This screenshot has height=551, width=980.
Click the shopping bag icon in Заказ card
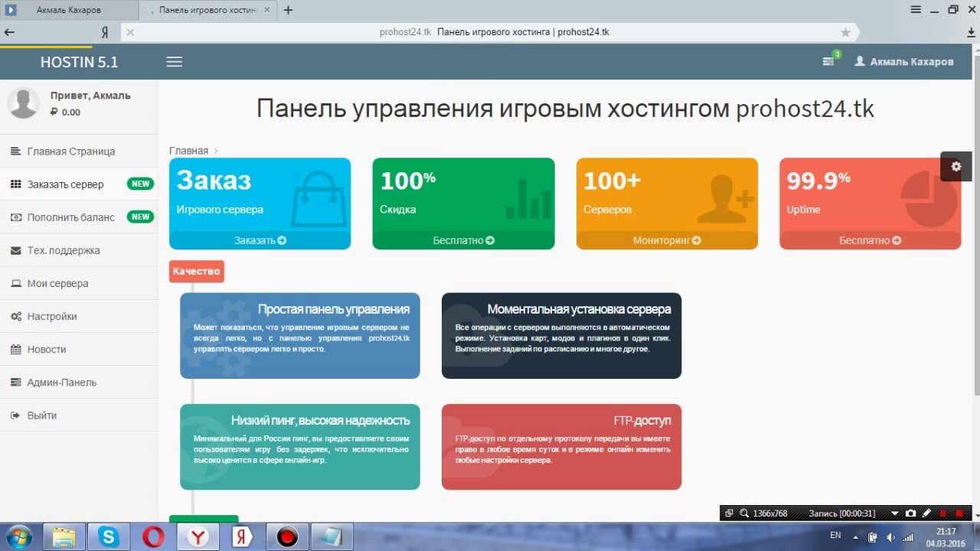318,199
